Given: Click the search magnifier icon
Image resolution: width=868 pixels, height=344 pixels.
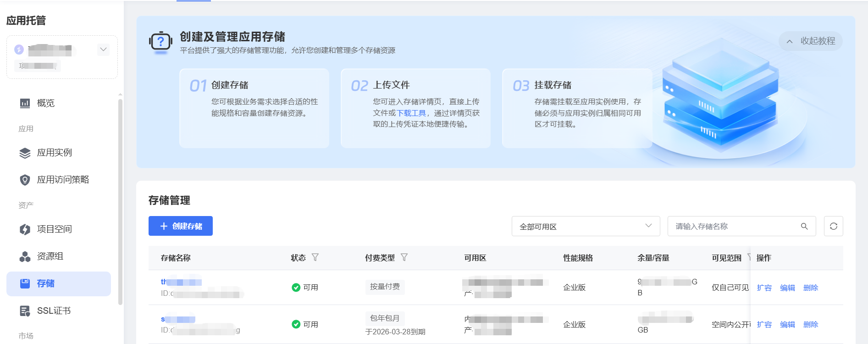Looking at the screenshot, I should click(804, 226).
